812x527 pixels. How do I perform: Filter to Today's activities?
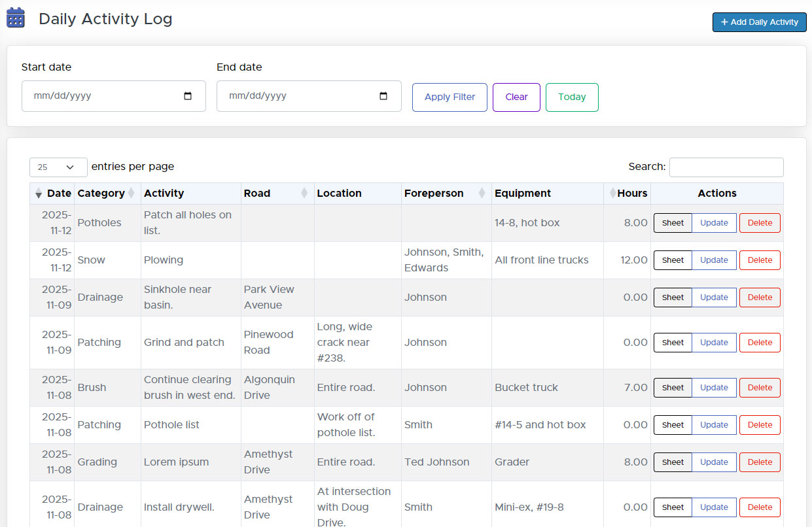pyautogui.click(x=572, y=97)
